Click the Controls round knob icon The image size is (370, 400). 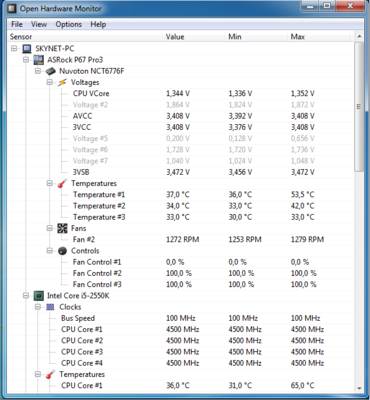pos(62,251)
